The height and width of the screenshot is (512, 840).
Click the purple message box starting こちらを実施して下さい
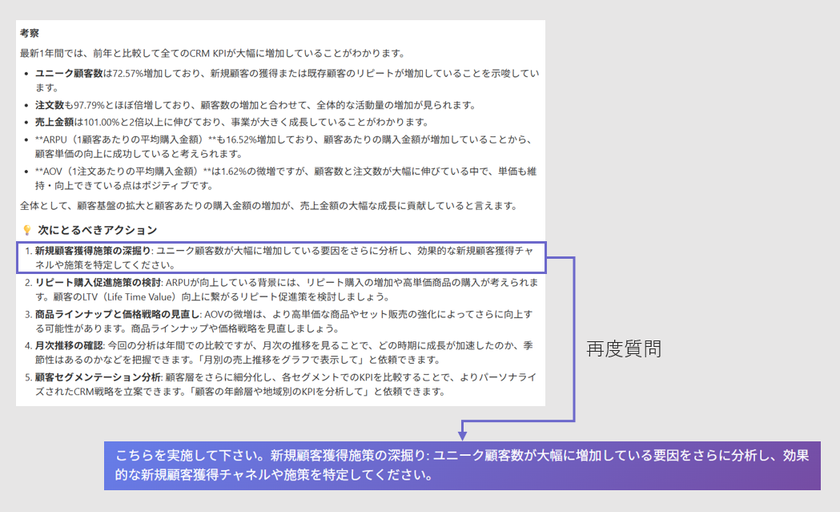pos(462,465)
